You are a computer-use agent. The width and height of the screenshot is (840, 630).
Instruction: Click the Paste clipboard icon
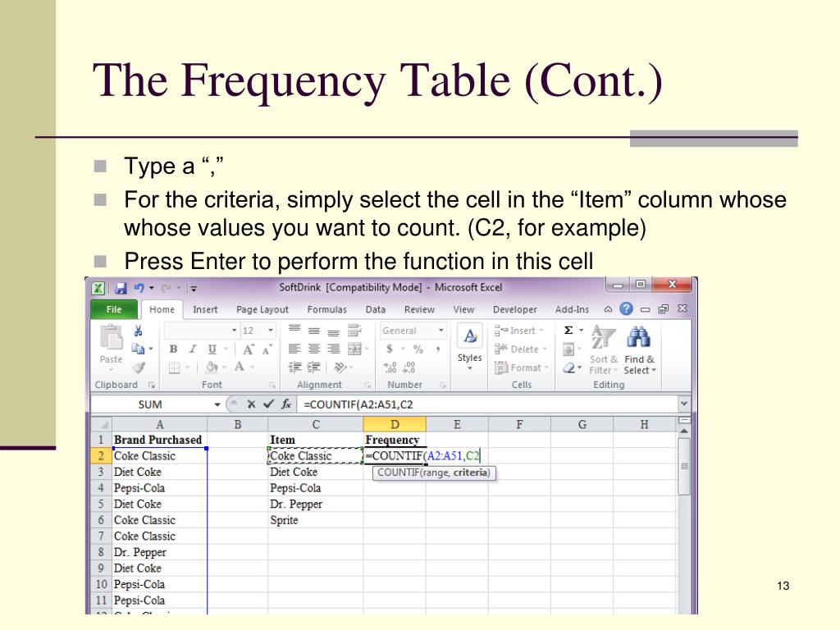[111, 339]
